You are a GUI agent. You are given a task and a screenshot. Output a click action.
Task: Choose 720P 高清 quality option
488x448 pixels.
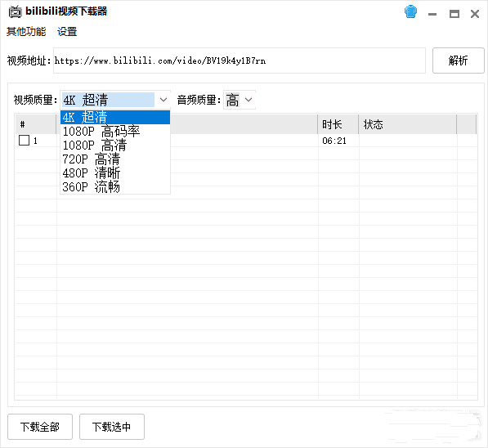pyautogui.click(x=115, y=159)
